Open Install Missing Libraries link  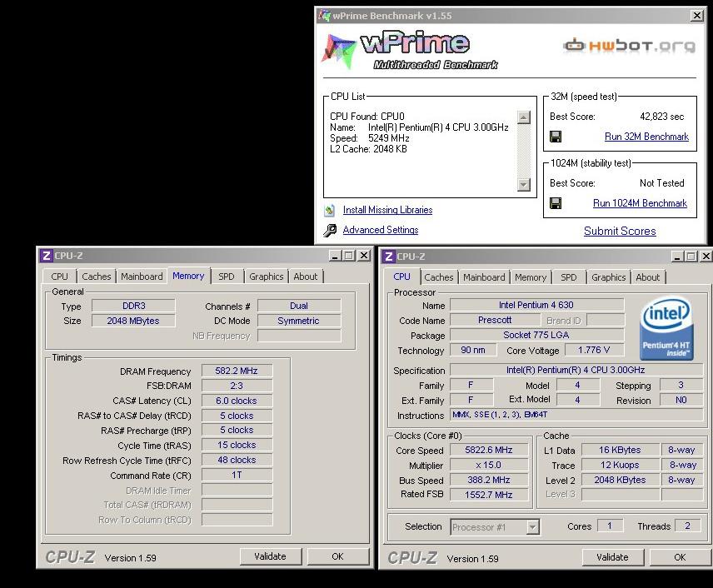[387, 210]
